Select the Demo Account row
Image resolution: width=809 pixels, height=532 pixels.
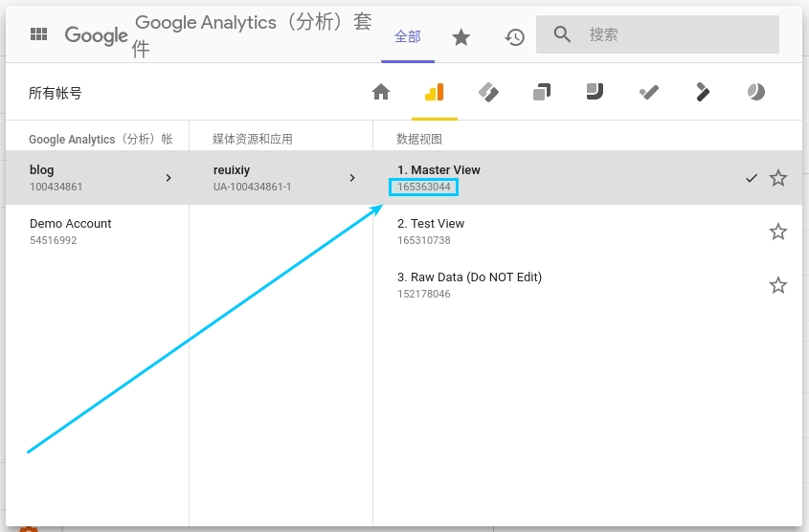[98, 232]
